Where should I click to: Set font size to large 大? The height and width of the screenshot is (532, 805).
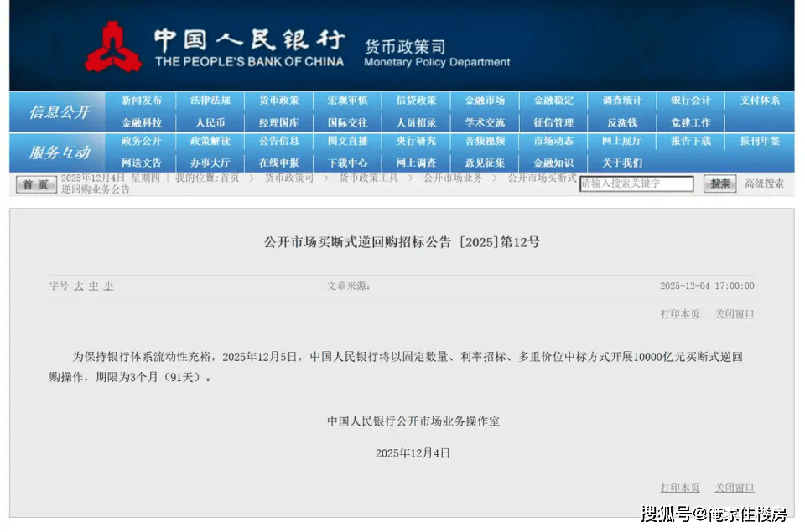coord(79,286)
